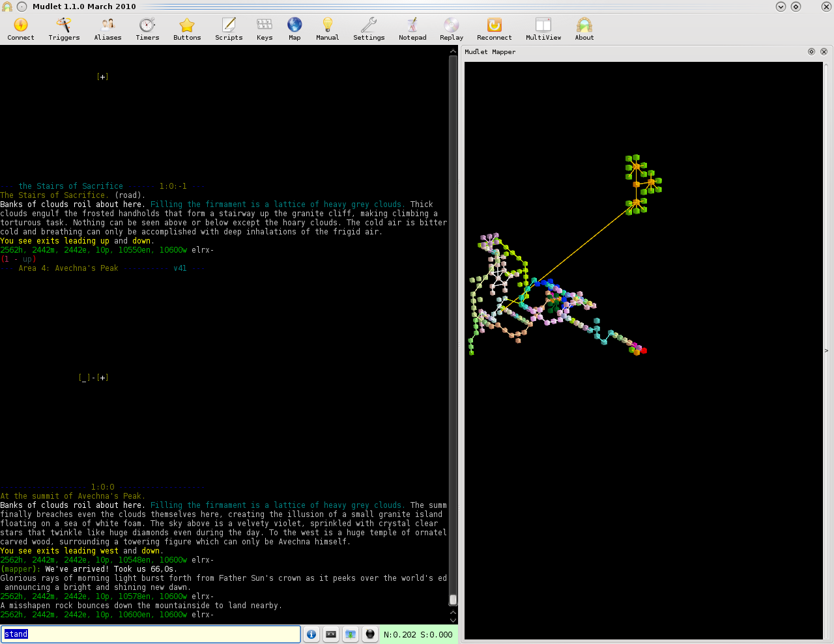Open Settings wrench icon

369,29
